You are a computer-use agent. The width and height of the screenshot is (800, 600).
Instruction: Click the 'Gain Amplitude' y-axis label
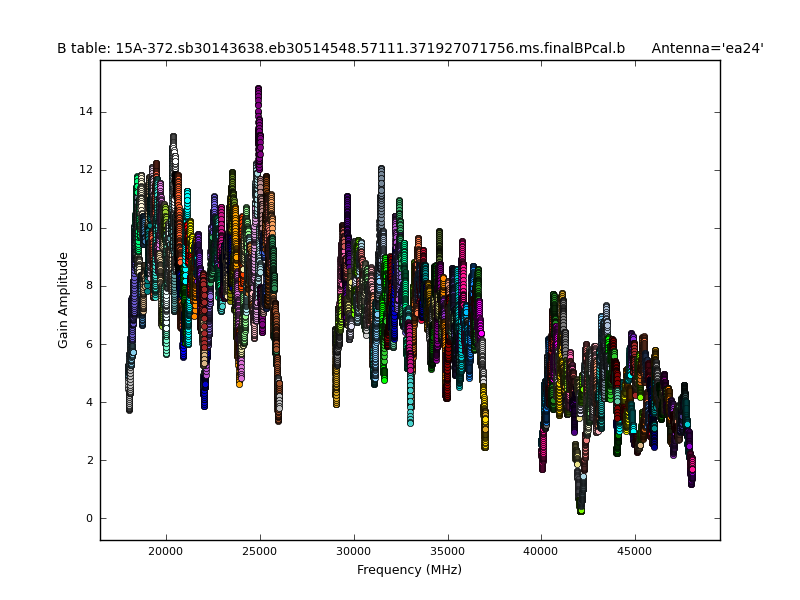point(63,300)
